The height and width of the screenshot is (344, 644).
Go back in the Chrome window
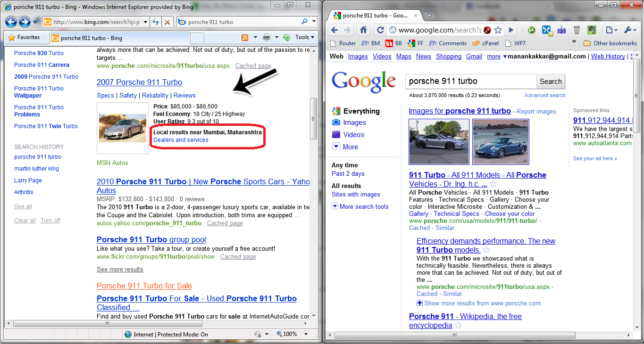pos(335,30)
